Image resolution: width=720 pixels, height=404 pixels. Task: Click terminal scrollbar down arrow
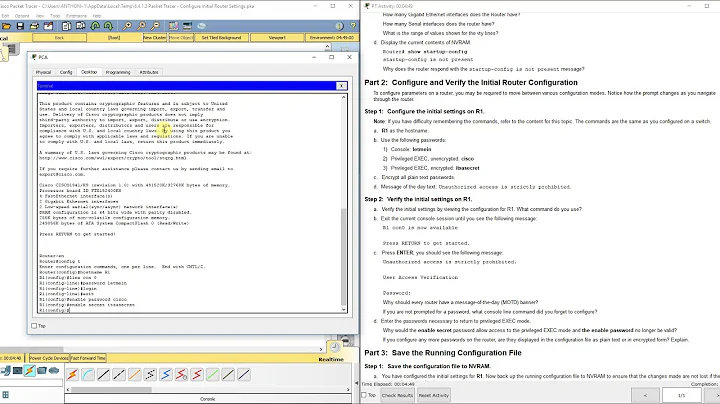[x=343, y=310]
